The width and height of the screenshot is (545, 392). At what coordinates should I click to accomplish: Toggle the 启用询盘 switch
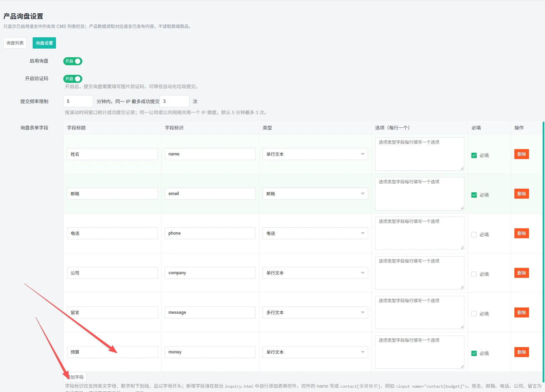73,61
